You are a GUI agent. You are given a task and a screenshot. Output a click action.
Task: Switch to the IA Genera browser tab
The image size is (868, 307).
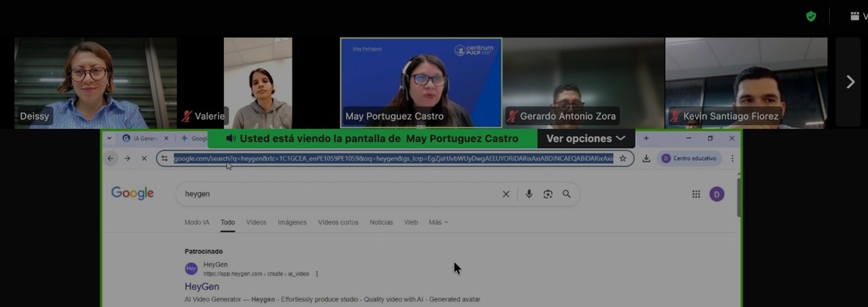pyautogui.click(x=141, y=139)
